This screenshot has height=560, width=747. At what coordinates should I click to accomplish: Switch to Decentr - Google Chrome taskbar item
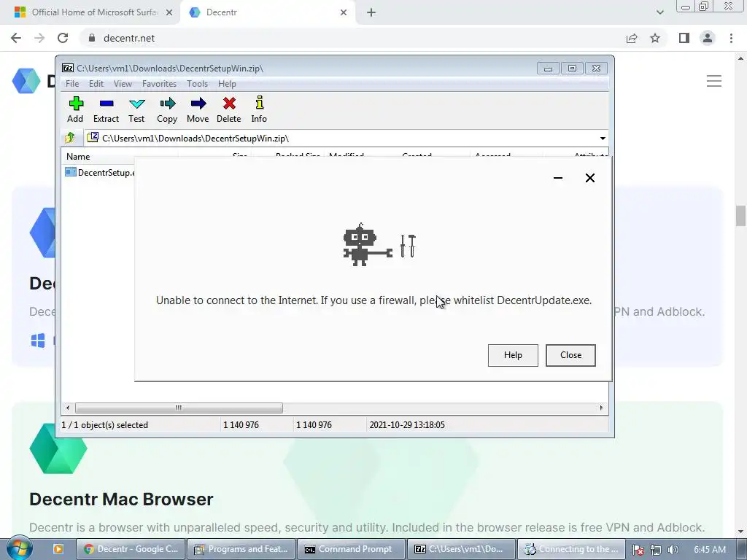[x=131, y=549]
